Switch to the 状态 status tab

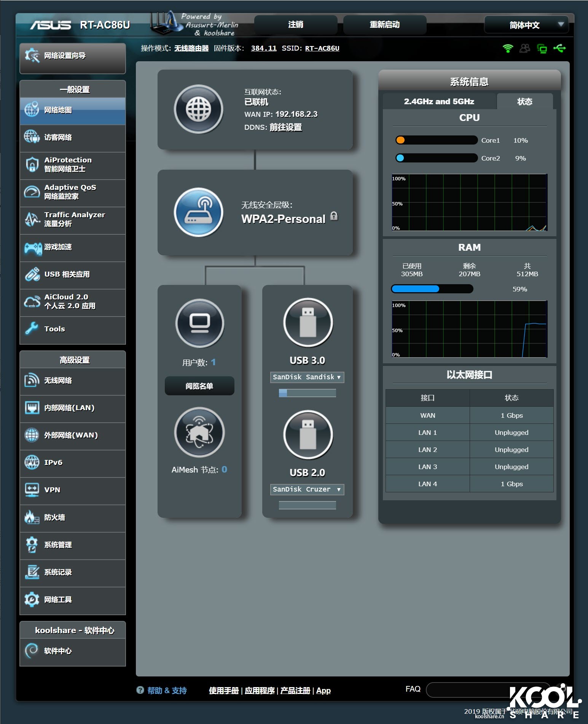pyautogui.click(x=525, y=102)
